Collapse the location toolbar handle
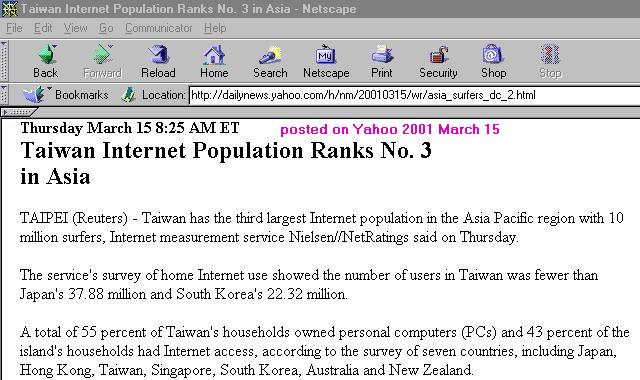 pos(4,94)
